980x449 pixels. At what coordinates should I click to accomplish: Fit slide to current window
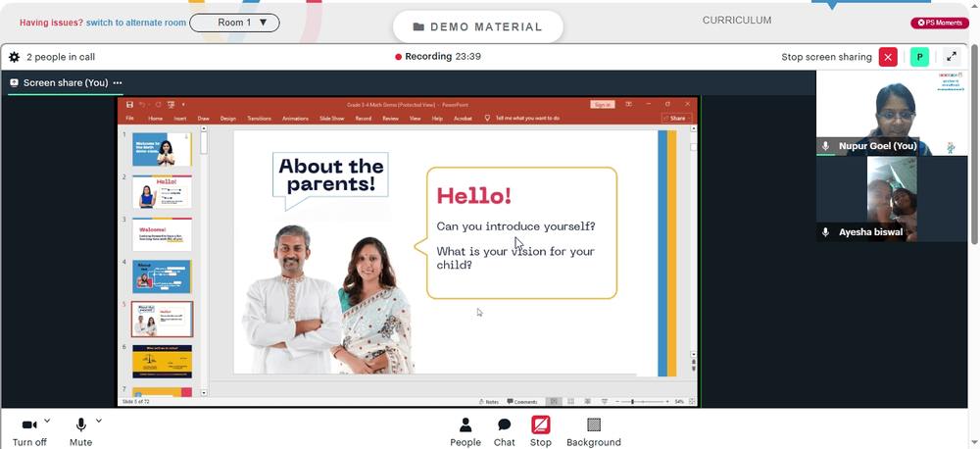[692, 402]
